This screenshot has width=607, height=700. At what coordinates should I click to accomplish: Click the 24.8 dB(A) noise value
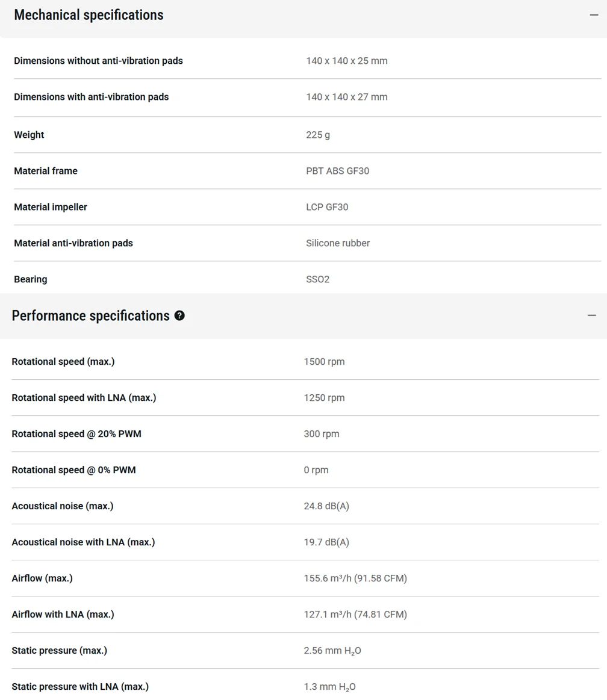click(x=326, y=506)
